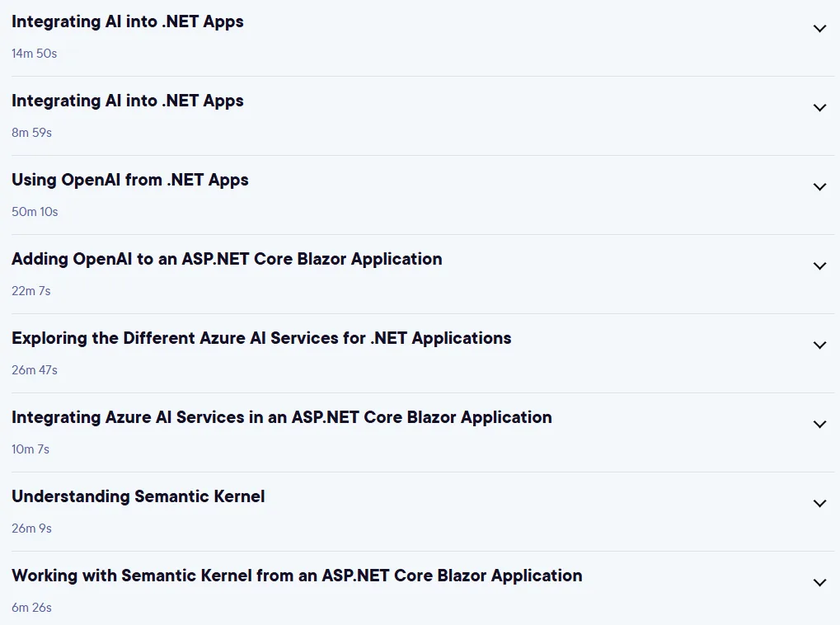Viewport: 840px width, 625px height.
Task: Select Integrating Azure AI Services in Blazor heading
Action: point(282,417)
